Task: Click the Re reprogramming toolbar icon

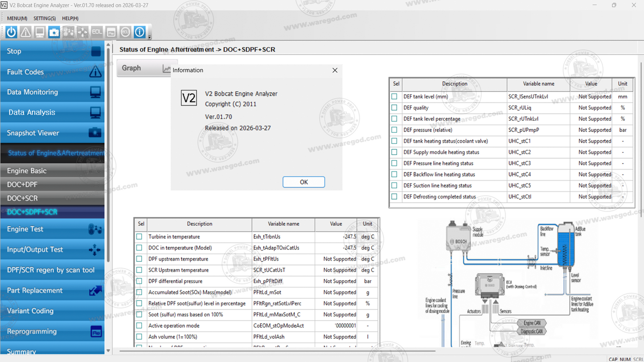Action: point(111,32)
